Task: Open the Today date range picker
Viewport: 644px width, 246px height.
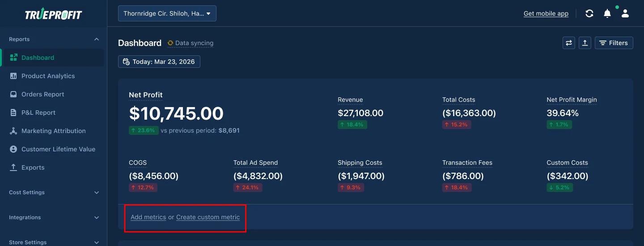Action: pos(159,62)
